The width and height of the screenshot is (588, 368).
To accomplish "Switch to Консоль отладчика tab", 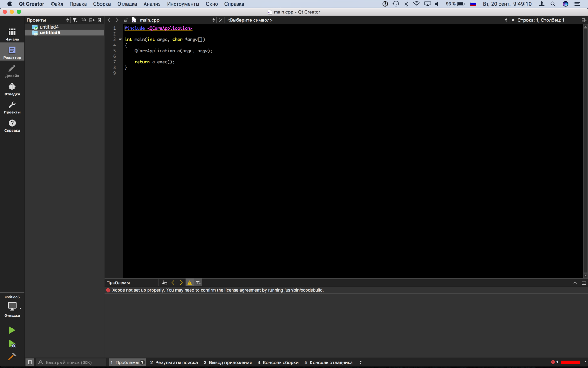I will pos(328,362).
